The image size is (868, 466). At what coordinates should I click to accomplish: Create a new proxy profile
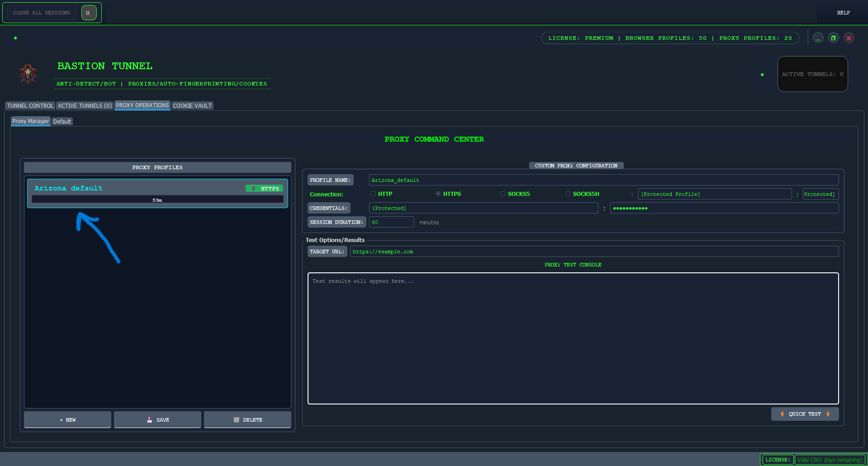click(x=67, y=419)
